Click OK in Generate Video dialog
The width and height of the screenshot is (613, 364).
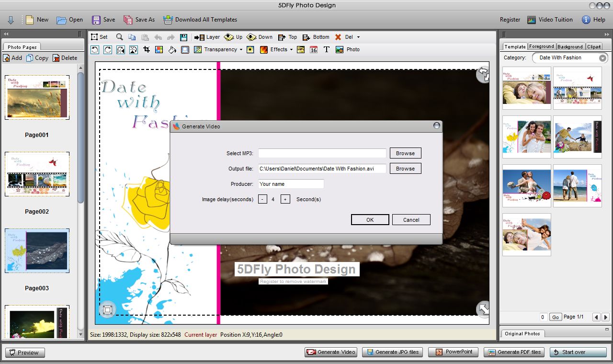370,220
